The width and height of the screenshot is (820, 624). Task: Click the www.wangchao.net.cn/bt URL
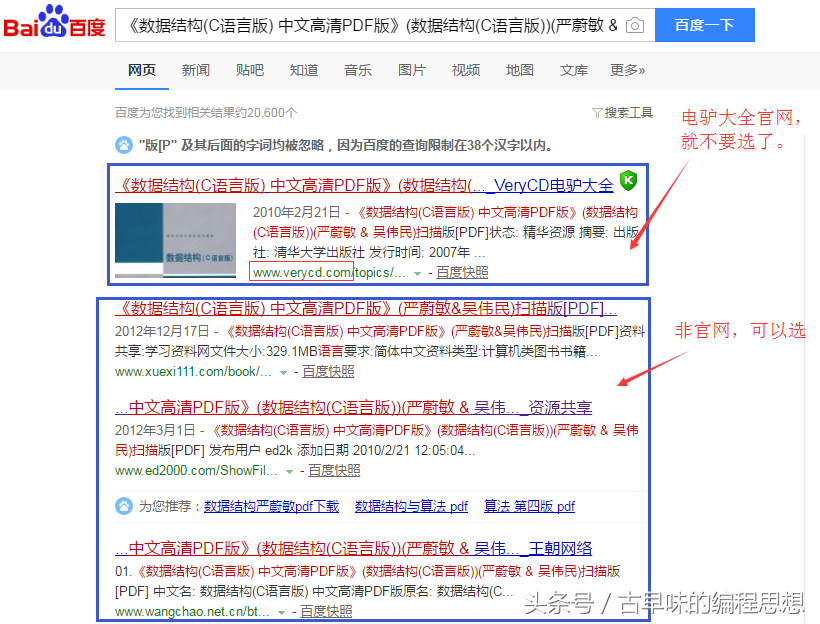[x=192, y=611]
